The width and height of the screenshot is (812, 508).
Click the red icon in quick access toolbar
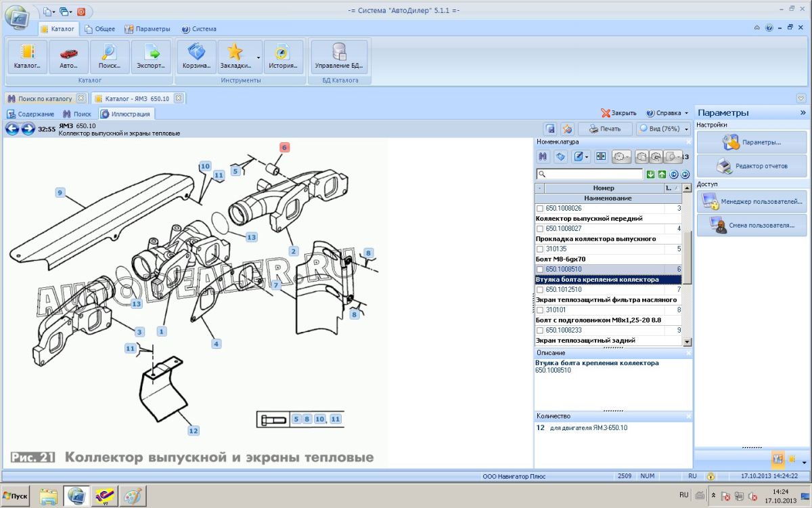pyautogui.click(x=81, y=11)
